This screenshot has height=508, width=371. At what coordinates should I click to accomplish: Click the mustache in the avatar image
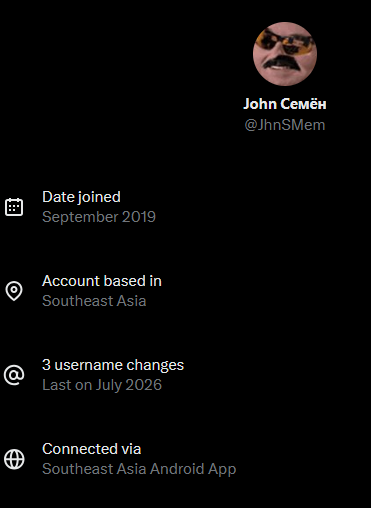coord(282,62)
